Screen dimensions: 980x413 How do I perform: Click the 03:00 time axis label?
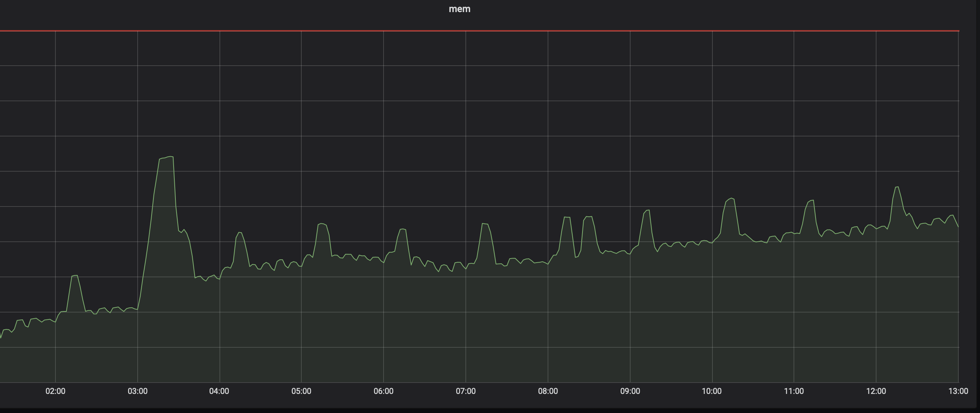tap(138, 391)
